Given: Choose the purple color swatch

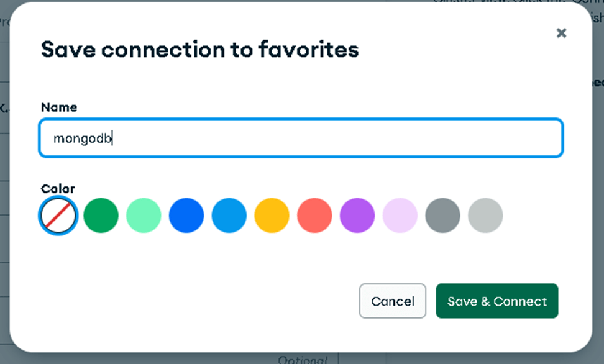Looking at the screenshot, I should (x=357, y=216).
